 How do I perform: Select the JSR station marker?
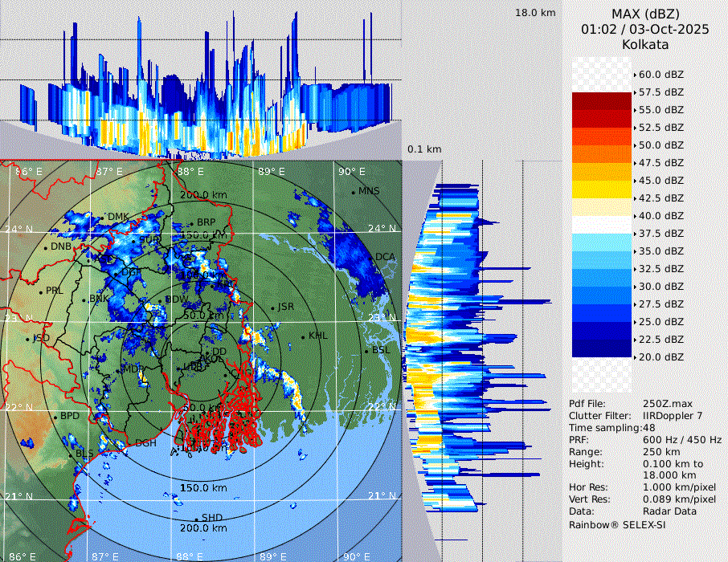point(272,307)
